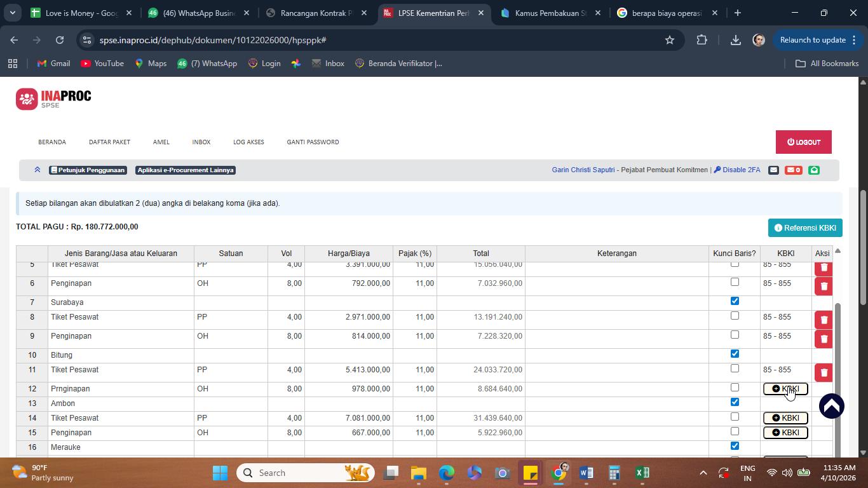Screen dimensions: 868x488
Task: Switch to Love is Money Google tab
Action: point(81,13)
